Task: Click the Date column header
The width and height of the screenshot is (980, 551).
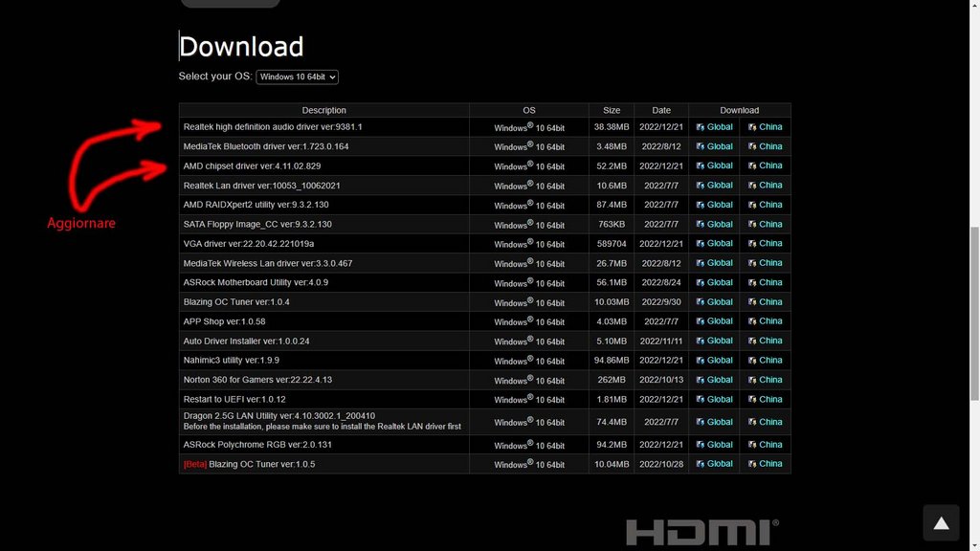Action: click(x=661, y=110)
